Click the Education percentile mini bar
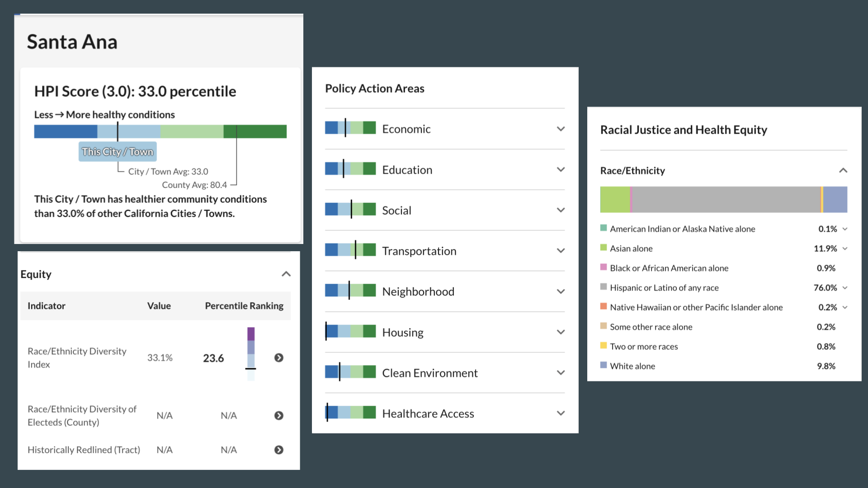The width and height of the screenshot is (868, 488). 350,169
